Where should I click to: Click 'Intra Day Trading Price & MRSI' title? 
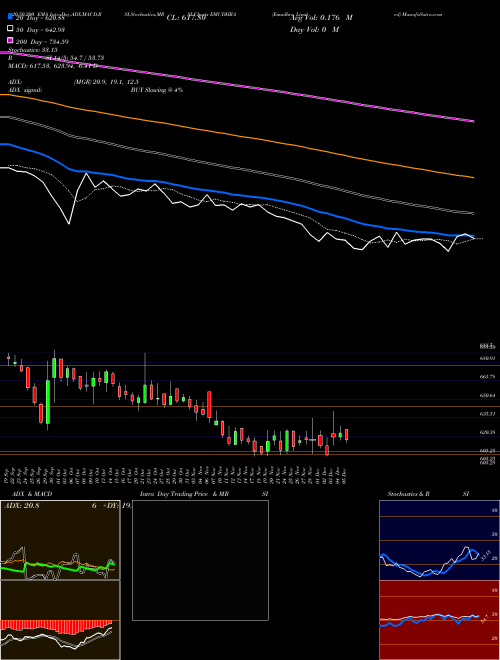click(204, 494)
